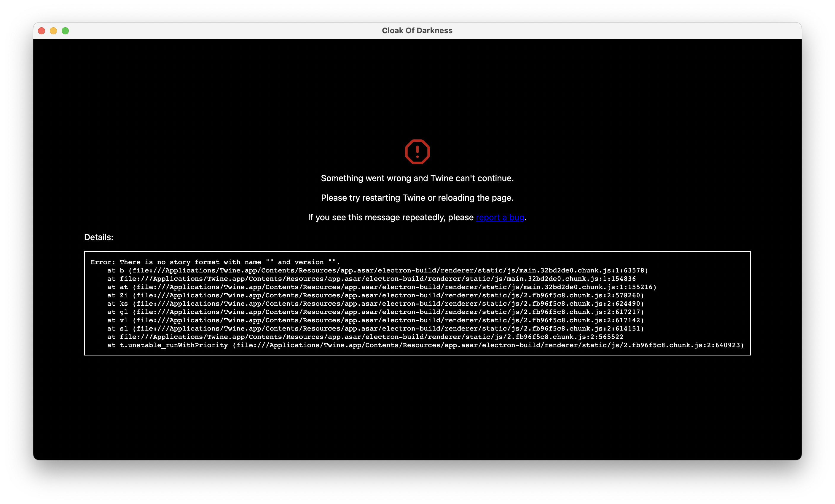Click the "Please try restarting Twine" text
Viewport: 835px width, 504px height.
(x=417, y=197)
